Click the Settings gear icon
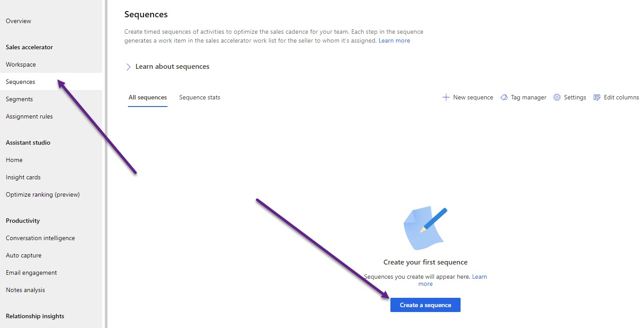This screenshot has width=644, height=328. [x=557, y=97]
